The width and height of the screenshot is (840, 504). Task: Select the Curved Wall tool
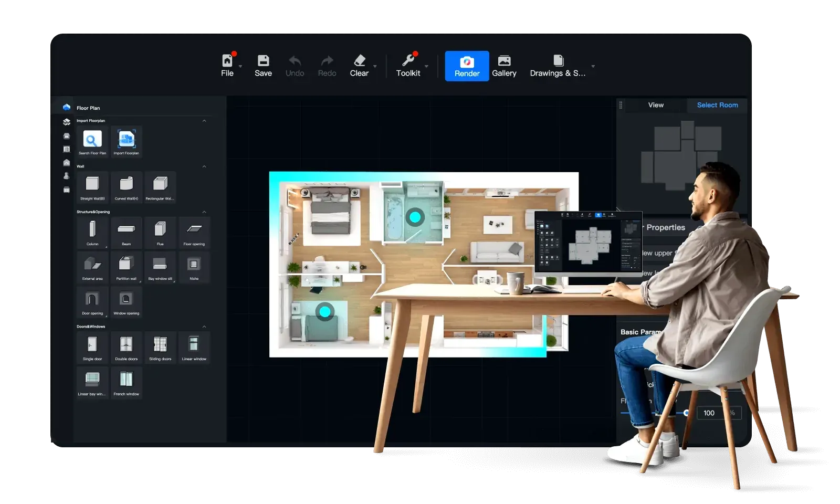(126, 185)
